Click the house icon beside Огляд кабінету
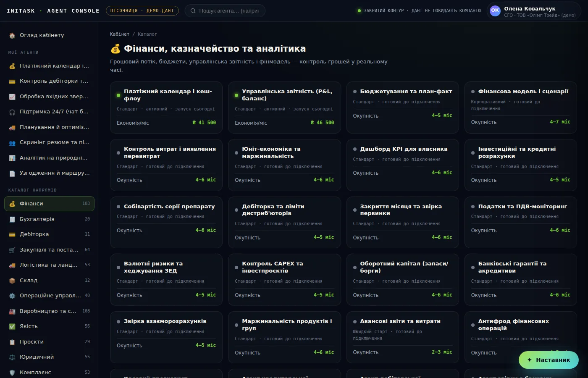This screenshot has height=378, width=588. point(12,35)
